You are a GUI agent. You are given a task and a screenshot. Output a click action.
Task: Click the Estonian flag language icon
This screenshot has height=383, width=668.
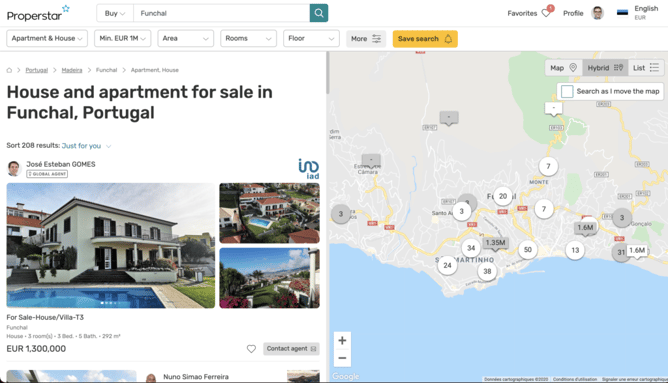pyautogui.click(x=622, y=13)
